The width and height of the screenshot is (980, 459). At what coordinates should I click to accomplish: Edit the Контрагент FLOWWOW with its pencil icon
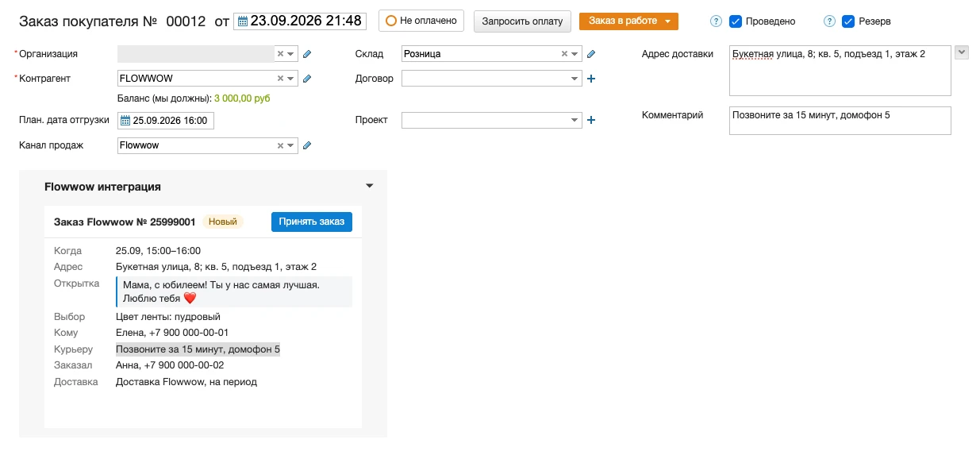(x=307, y=79)
